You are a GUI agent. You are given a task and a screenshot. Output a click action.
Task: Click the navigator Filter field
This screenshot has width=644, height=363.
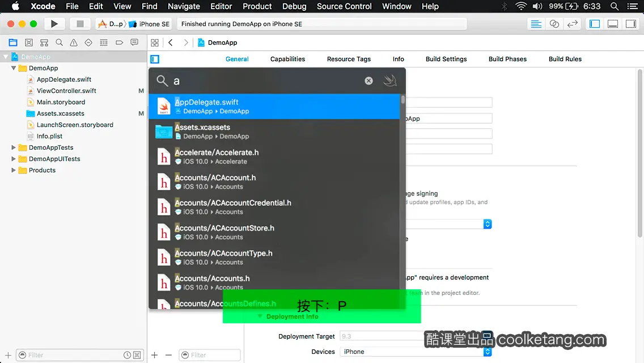[x=74, y=355]
